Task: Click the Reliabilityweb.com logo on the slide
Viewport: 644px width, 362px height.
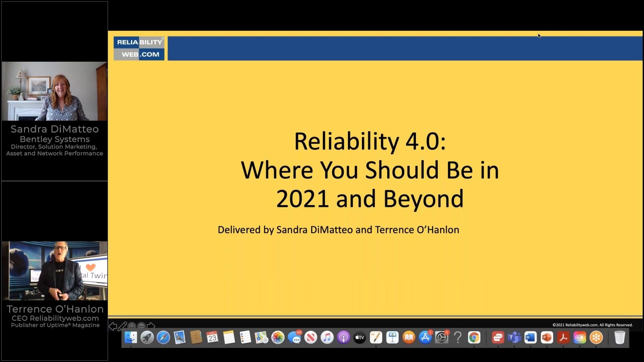Action: pyautogui.click(x=139, y=48)
